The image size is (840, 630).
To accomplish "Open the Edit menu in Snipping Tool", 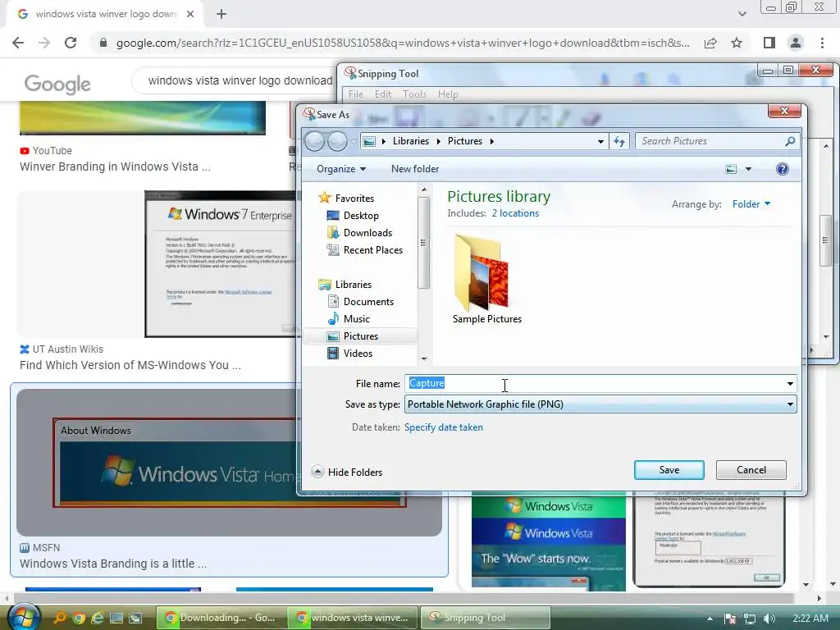I will (383, 94).
